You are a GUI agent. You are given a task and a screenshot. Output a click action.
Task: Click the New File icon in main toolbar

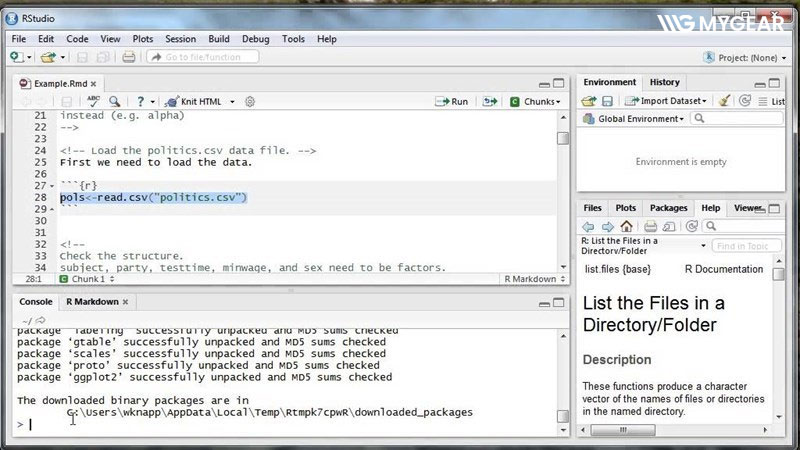coord(16,57)
